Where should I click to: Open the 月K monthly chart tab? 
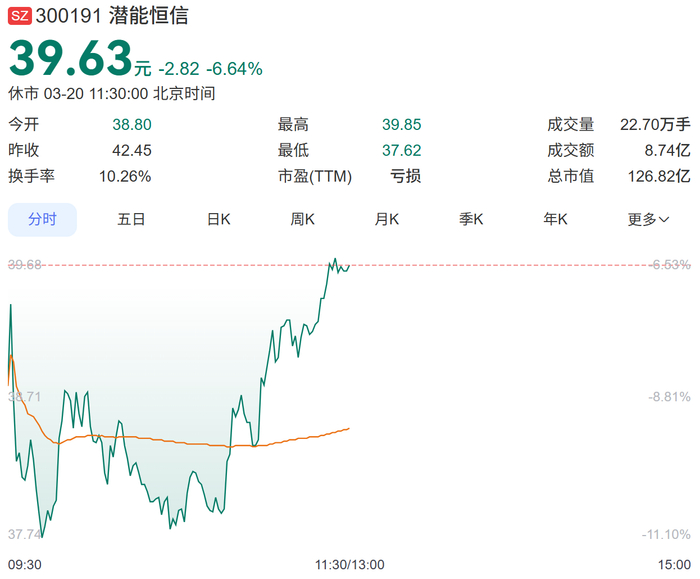(x=387, y=220)
